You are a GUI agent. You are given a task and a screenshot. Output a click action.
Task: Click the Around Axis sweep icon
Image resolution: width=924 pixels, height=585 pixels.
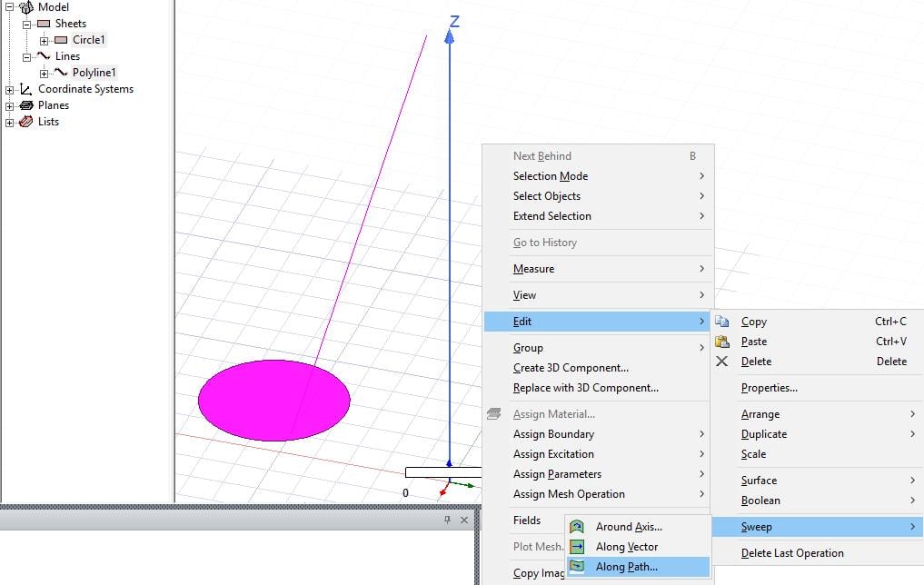click(577, 527)
